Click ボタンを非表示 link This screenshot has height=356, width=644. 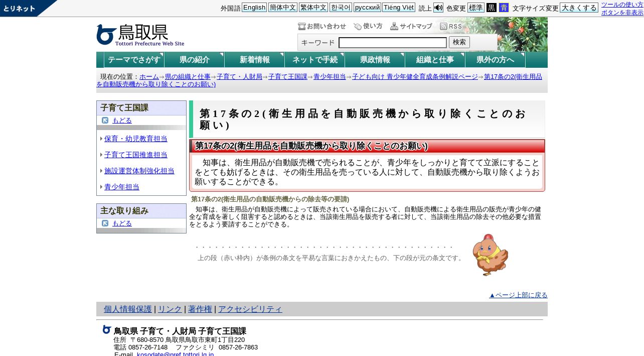tap(622, 13)
